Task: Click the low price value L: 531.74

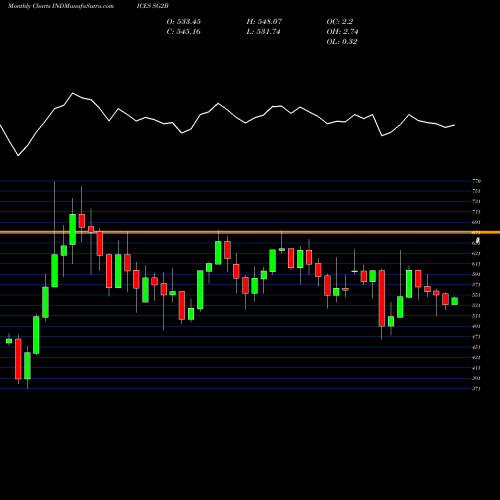Action: [264, 32]
